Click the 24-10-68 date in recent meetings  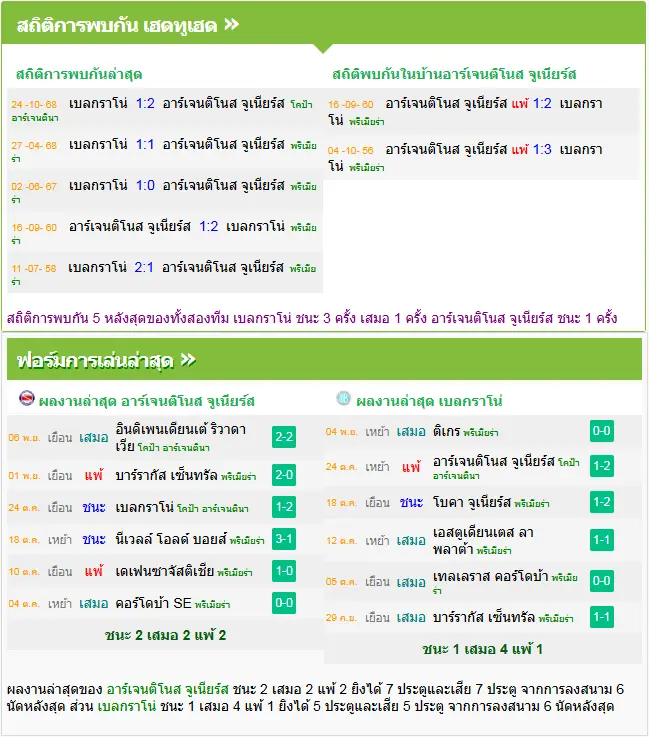click(34, 104)
